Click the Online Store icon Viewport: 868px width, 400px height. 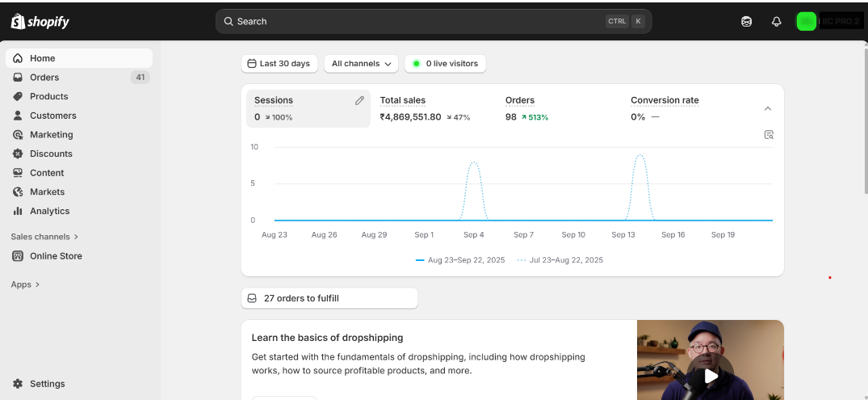click(18, 256)
